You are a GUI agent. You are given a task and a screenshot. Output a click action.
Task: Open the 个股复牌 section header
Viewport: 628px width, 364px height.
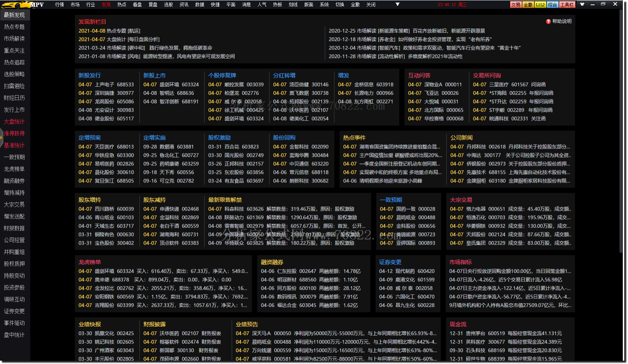click(x=222, y=75)
